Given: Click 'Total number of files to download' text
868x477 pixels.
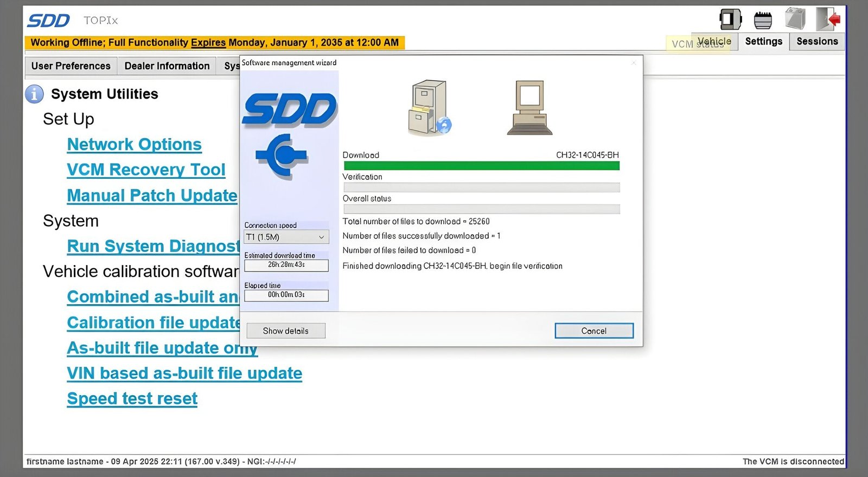Looking at the screenshot, I should (416, 221).
